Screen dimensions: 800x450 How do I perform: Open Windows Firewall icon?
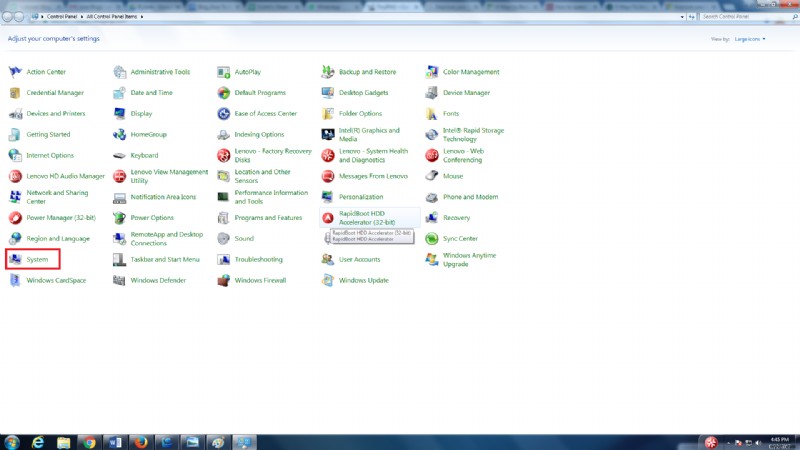(223, 281)
